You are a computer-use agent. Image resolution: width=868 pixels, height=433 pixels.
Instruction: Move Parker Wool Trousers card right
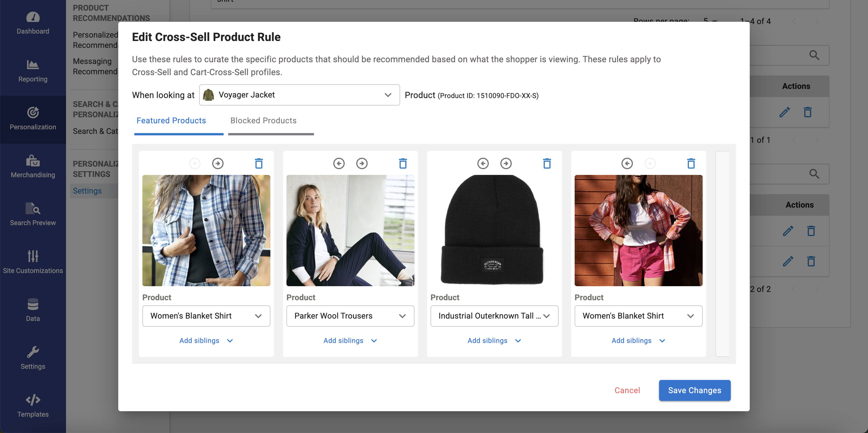tap(362, 164)
